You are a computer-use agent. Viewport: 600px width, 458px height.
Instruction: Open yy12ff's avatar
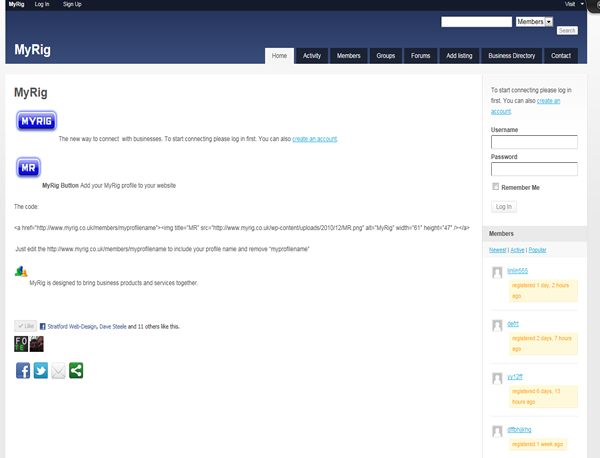tap(497, 378)
